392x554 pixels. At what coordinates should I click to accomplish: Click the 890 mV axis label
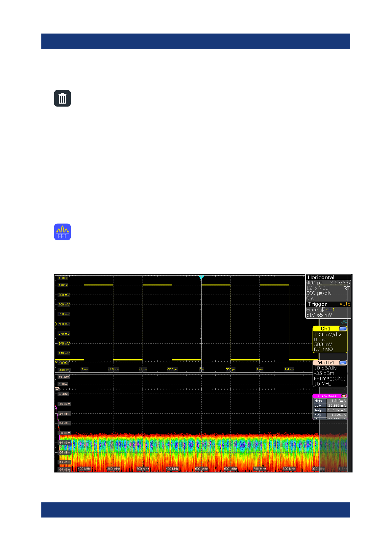point(64,295)
